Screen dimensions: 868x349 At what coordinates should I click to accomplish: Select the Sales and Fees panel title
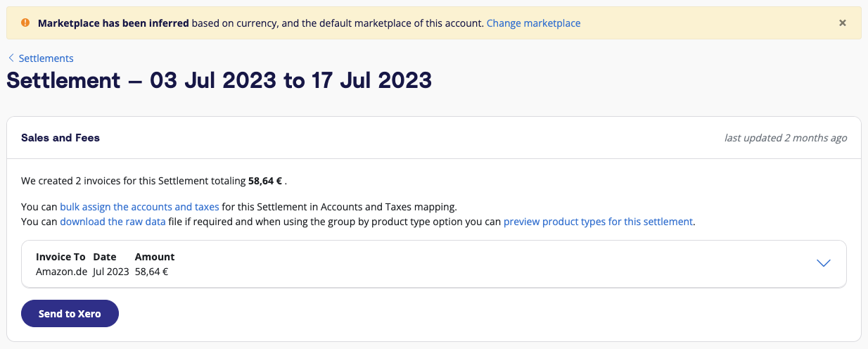60,138
